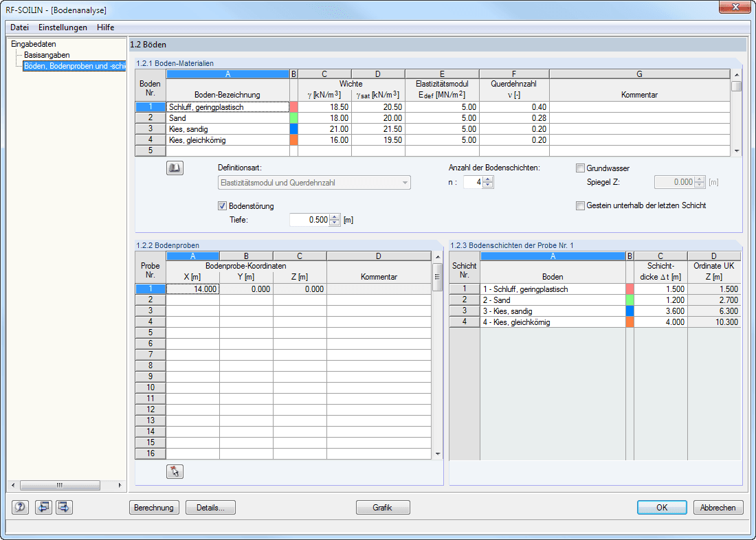Select Böden, Bodenproben tree entry
This screenshot has height=540, width=756.
point(74,65)
